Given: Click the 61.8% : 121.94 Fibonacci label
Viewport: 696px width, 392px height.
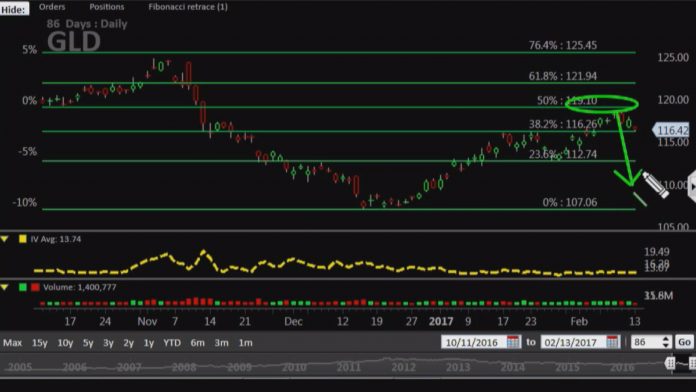Looking at the screenshot, I should pos(562,76).
